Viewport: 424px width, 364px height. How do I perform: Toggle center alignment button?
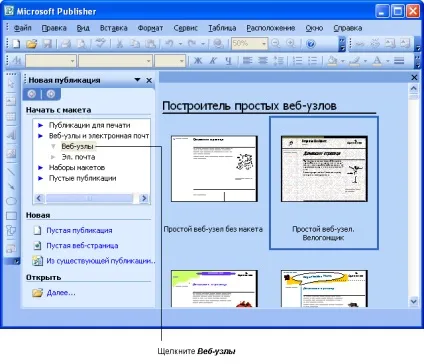click(263, 61)
